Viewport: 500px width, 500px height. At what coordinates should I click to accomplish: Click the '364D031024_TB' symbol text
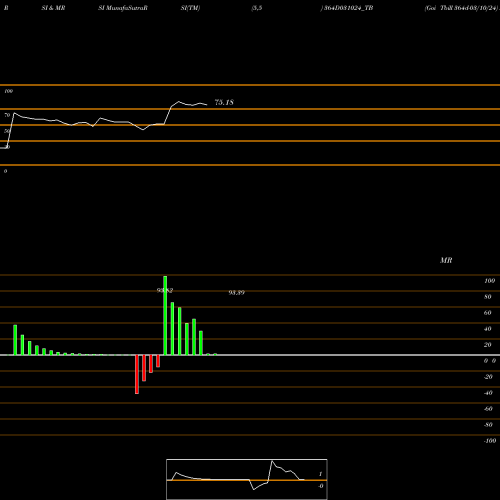coord(348,8)
